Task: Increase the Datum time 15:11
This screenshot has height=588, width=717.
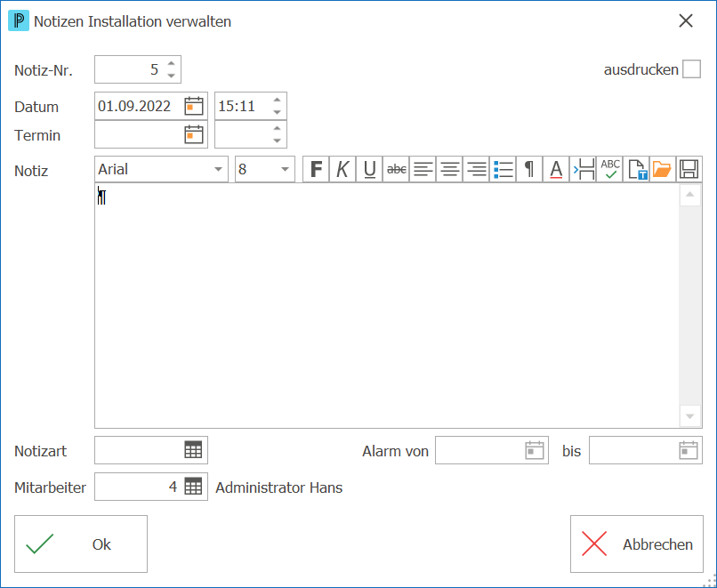Action: click(x=278, y=100)
